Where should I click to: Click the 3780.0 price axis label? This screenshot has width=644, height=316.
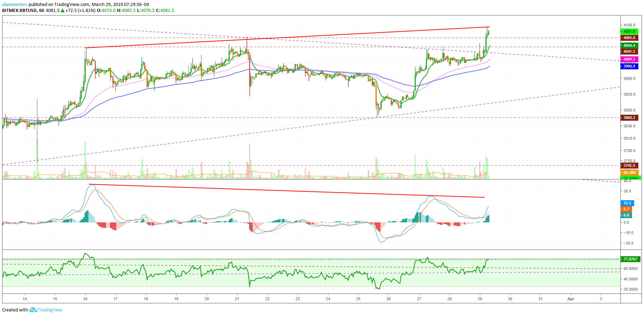point(629,151)
